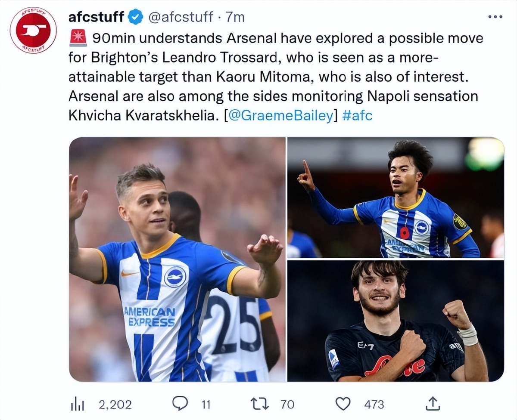Open tweet analytics via bar chart icon
This screenshot has height=420, width=517.
click(77, 404)
